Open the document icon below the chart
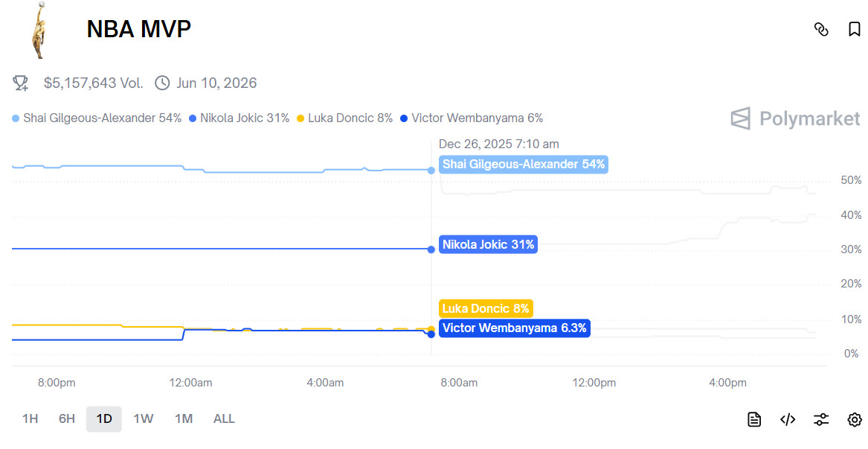This screenshot has width=868, height=449. pyautogui.click(x=754, y=419)
